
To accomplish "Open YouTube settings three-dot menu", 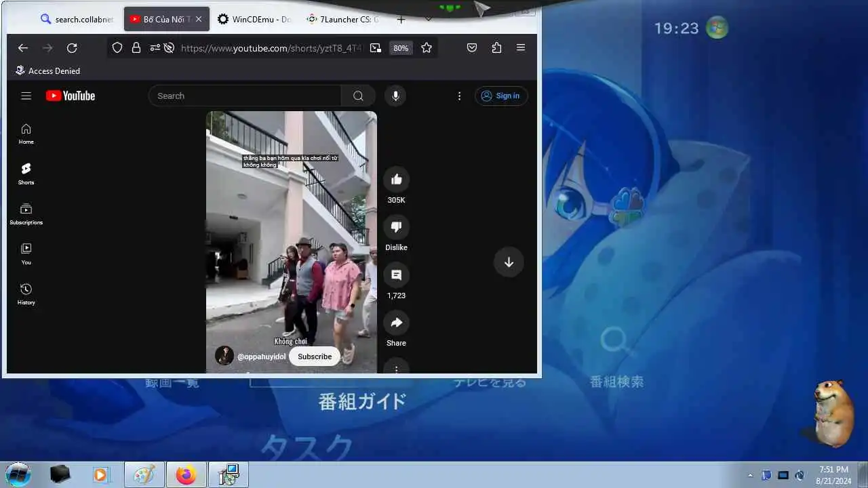I will coord(459,96).
